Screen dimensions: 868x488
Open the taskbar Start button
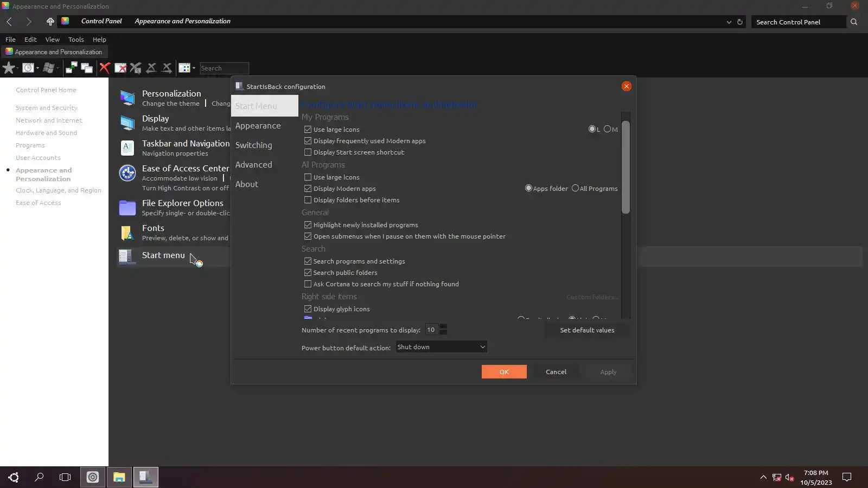[14, 477]
